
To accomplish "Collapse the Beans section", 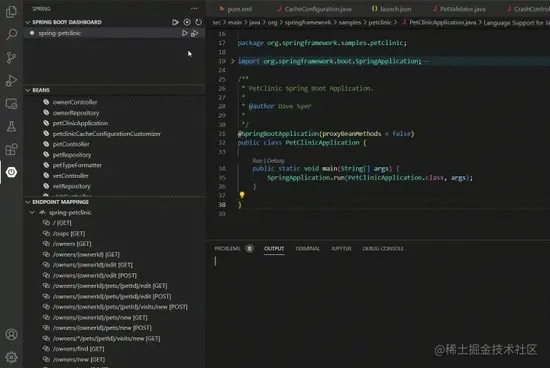I will pyautogui.click(x=28, y=90).
